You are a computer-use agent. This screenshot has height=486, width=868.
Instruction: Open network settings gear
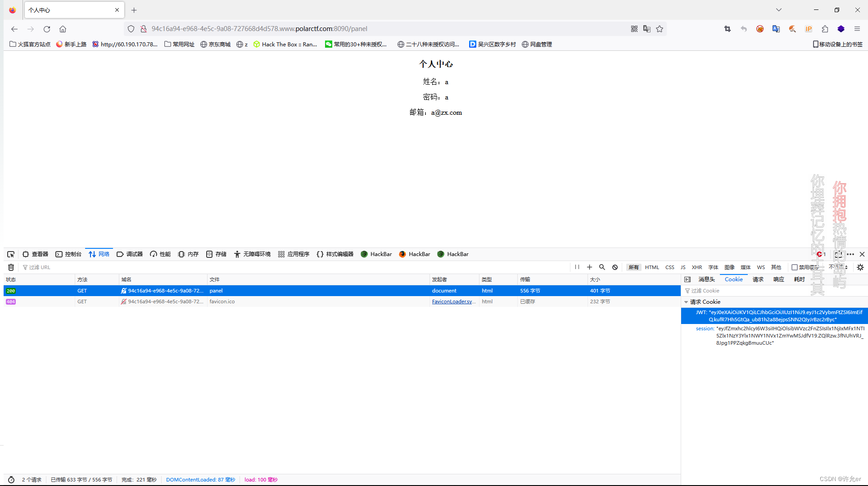860,267
